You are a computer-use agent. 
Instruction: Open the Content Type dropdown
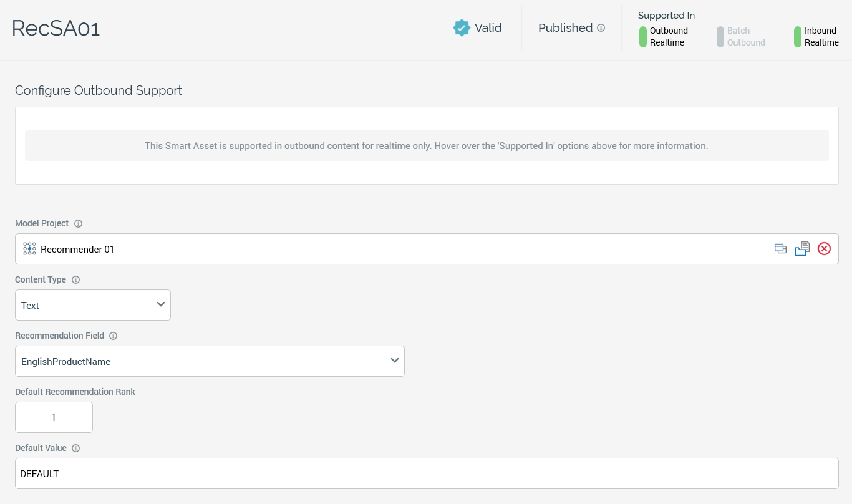(x=93, y=305)
